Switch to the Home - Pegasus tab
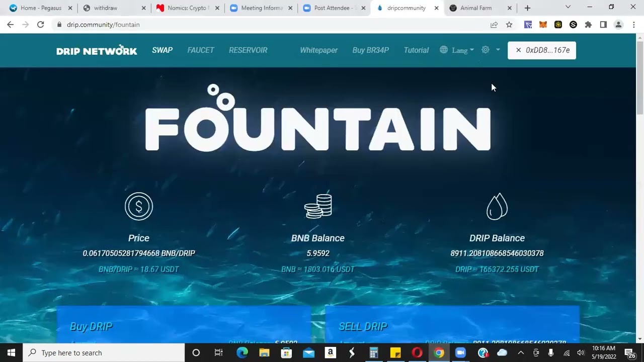Screen dimensions: 644x362 [41, 8]
